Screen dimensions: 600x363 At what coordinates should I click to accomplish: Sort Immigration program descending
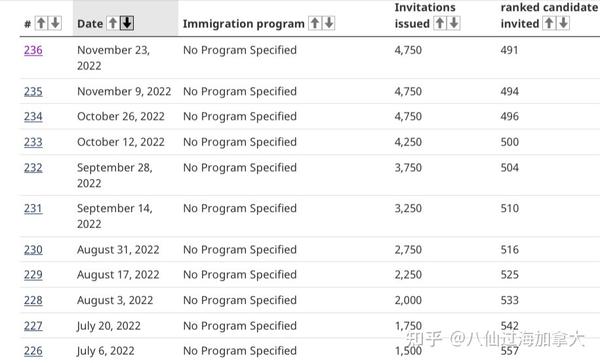(329, 23)
